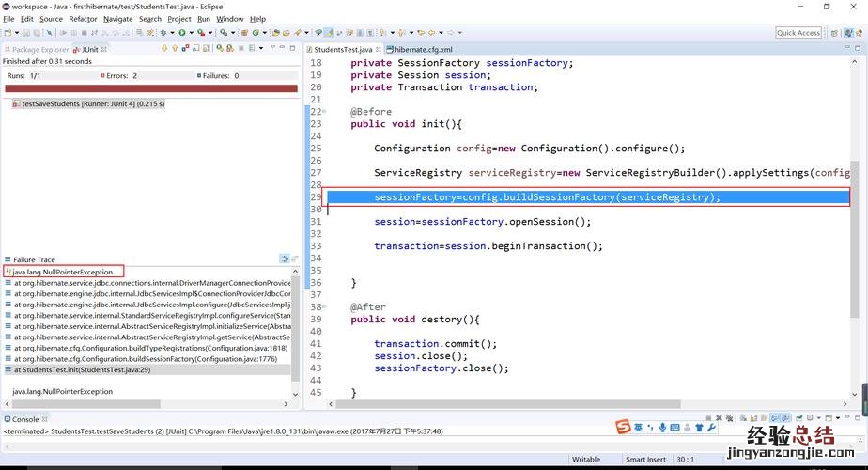Image resolution: width=868 pixels, height=470 pixels.
Task: Click the Quick Access search field
Action: click(x=798, y=33)
